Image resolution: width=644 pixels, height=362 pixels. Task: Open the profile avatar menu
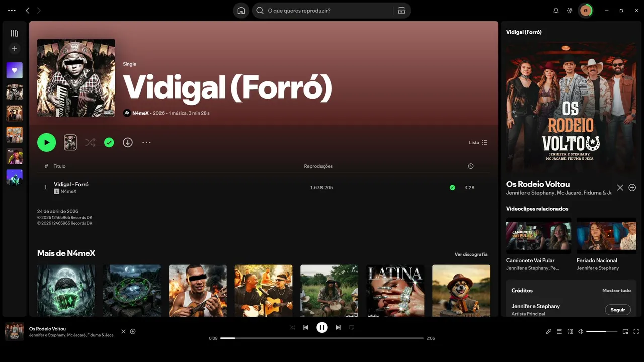585,11
